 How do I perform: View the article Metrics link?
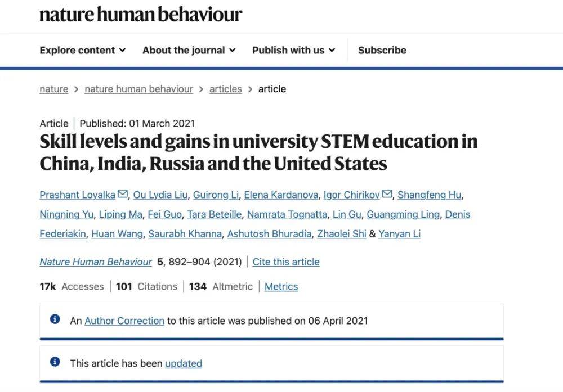coord(281,286)
